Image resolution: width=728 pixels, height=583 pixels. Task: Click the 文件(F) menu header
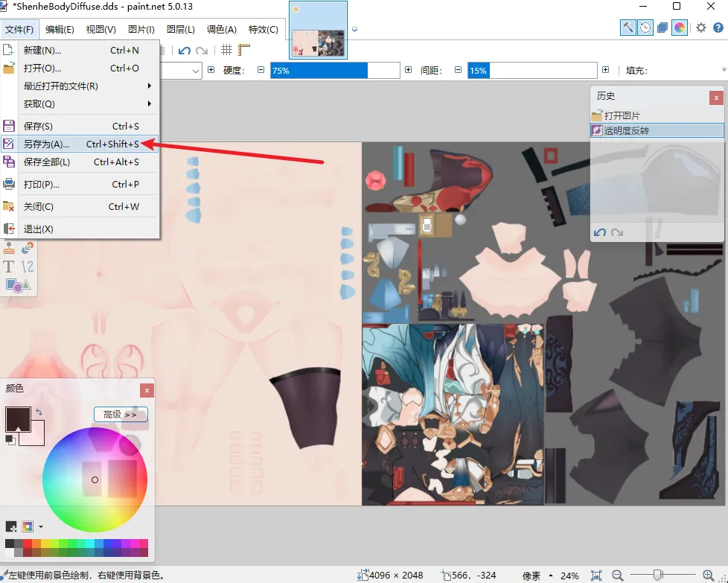coord(19,29)
